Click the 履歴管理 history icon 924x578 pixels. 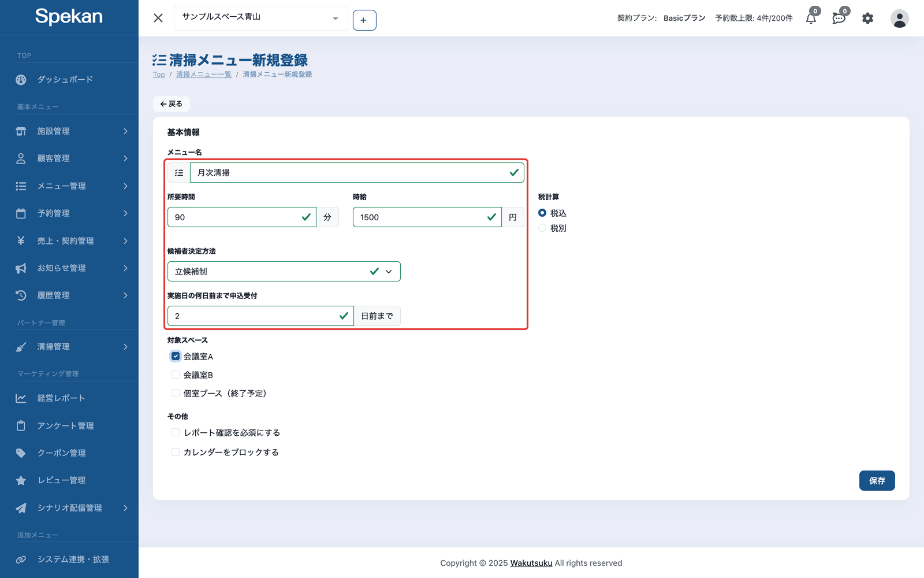tap(21, 295)
